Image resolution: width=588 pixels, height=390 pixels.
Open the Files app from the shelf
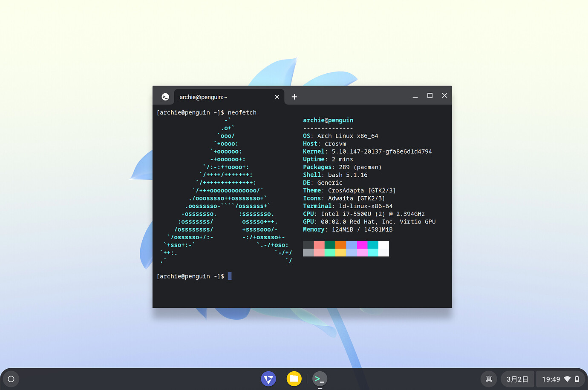pos(294,379)
